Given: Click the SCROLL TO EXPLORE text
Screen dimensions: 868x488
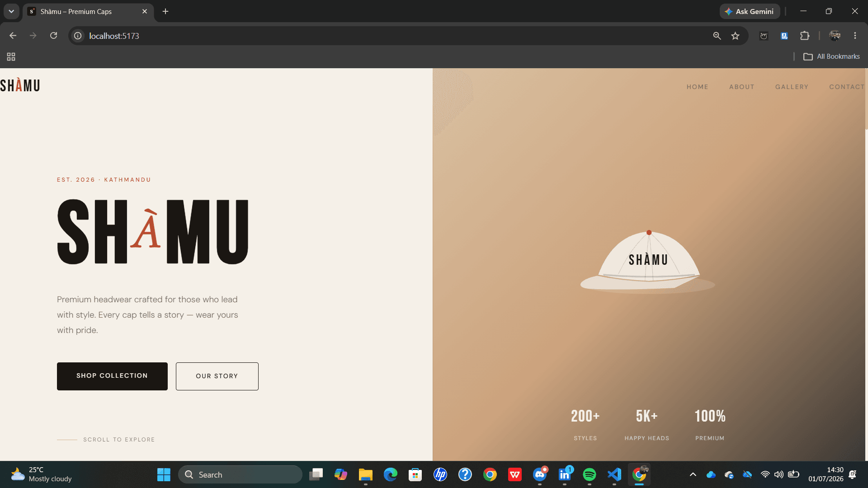Looking at the screenshot, I should [x=119, y=439].
